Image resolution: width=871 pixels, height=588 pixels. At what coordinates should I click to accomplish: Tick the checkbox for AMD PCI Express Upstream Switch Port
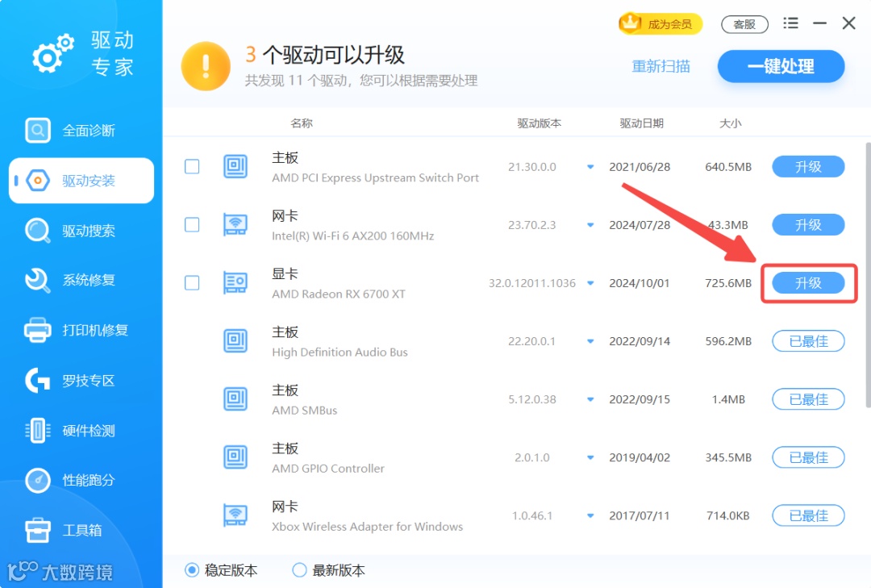point(192,167)
